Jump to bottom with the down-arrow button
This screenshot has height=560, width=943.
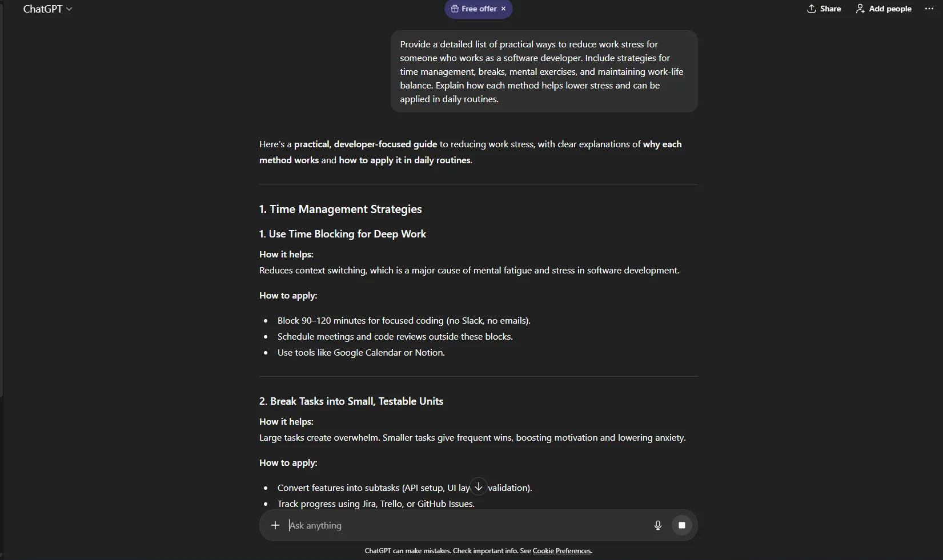[x=479, y=486]
